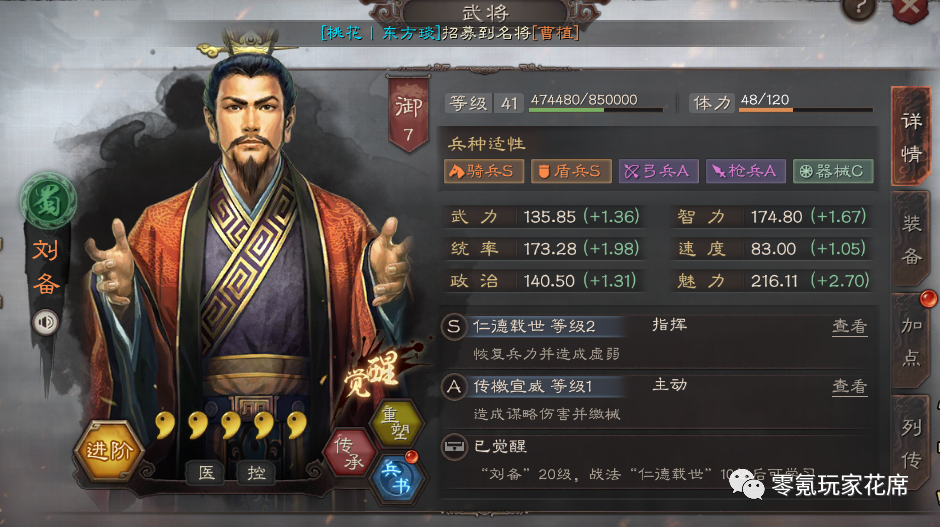The width and height of the screenshot is (940, 527).
Task: Tap the 控 trait tag
Action: (x=257, y=473)
